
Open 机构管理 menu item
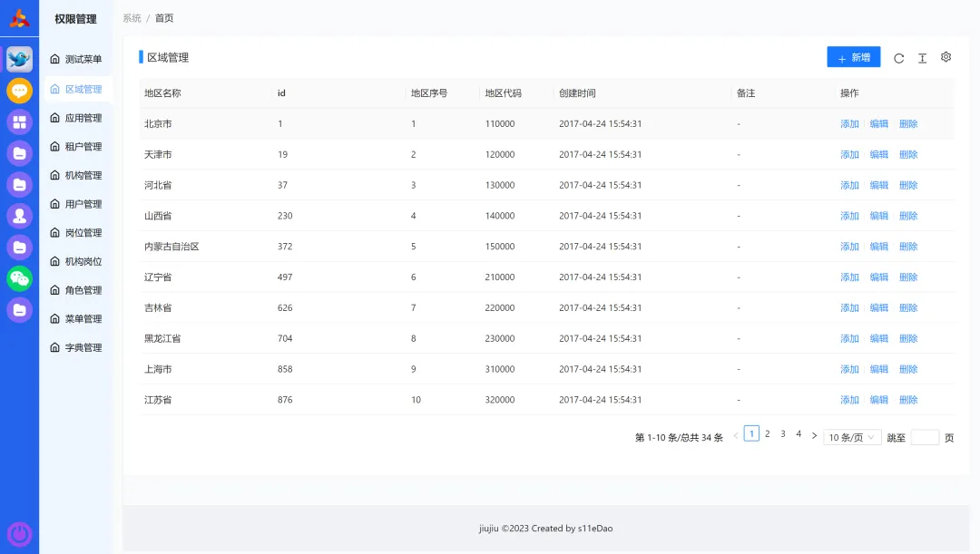(x=77, y=175)
